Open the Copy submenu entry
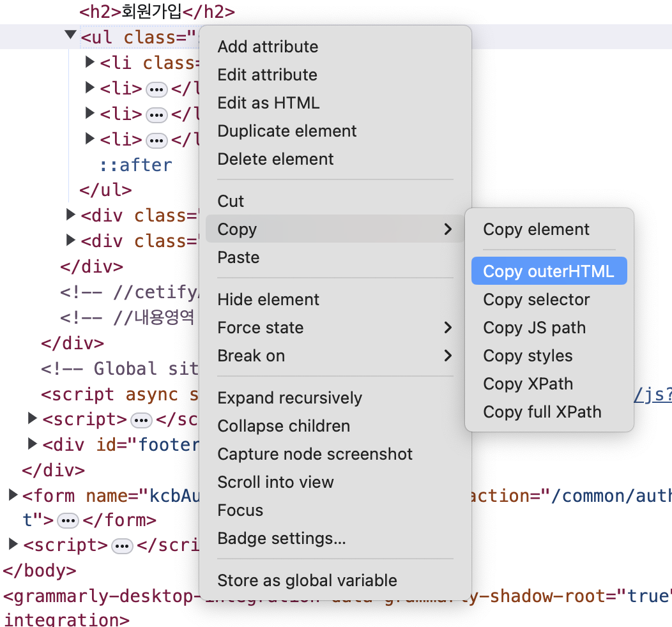The image size is (672, 627). point(335,229)
